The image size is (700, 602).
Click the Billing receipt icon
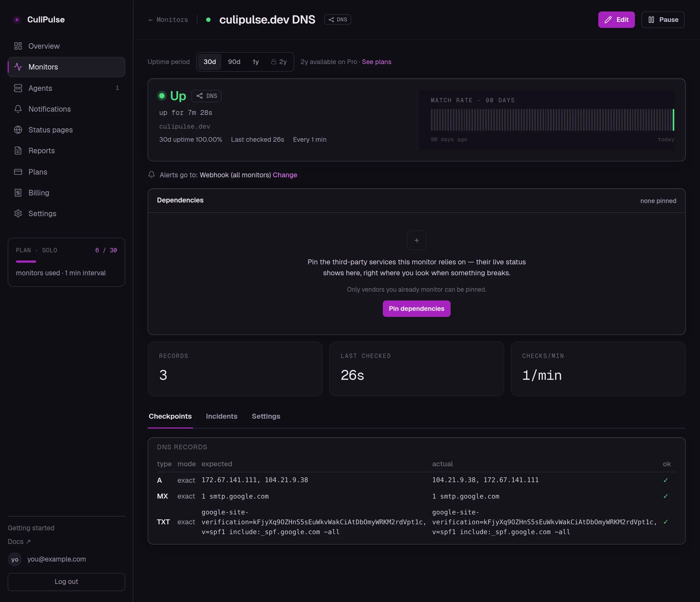click(x=18, y=193)
